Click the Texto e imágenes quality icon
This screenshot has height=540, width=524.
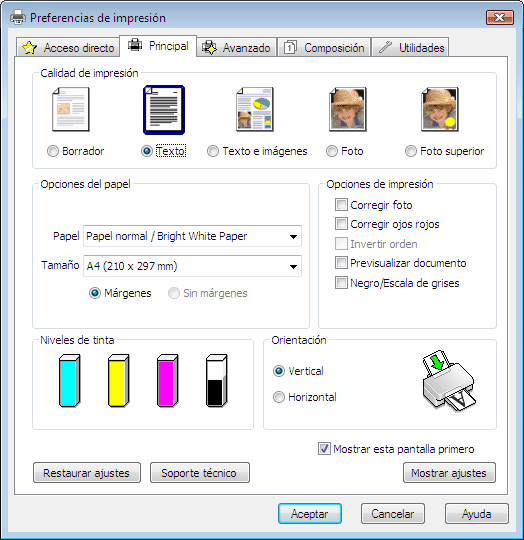255,110
